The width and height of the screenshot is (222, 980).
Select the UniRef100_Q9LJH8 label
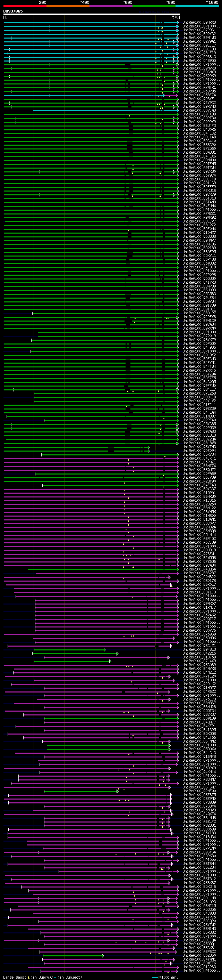pyautogui.click(x=199, y=898)
